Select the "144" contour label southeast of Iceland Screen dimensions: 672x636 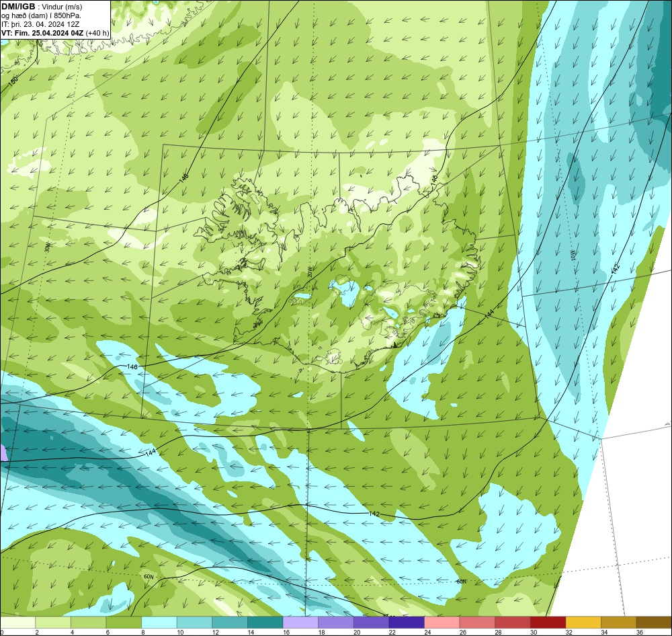489,314
